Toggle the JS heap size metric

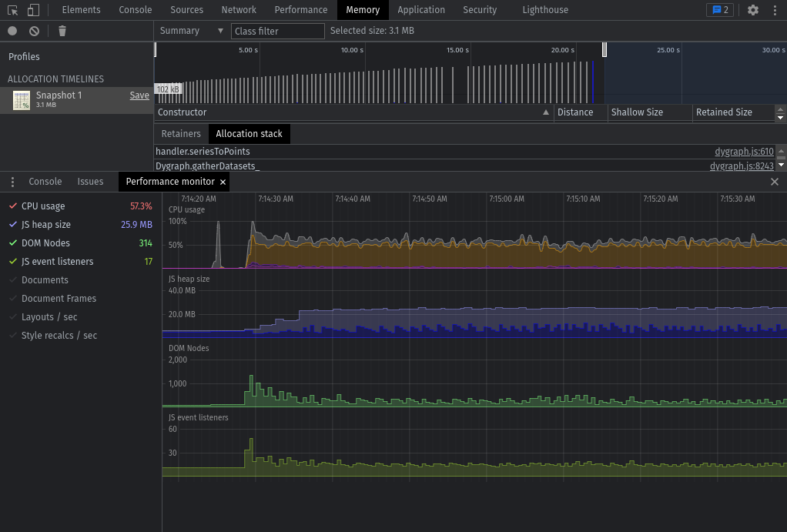coord(45,225)
